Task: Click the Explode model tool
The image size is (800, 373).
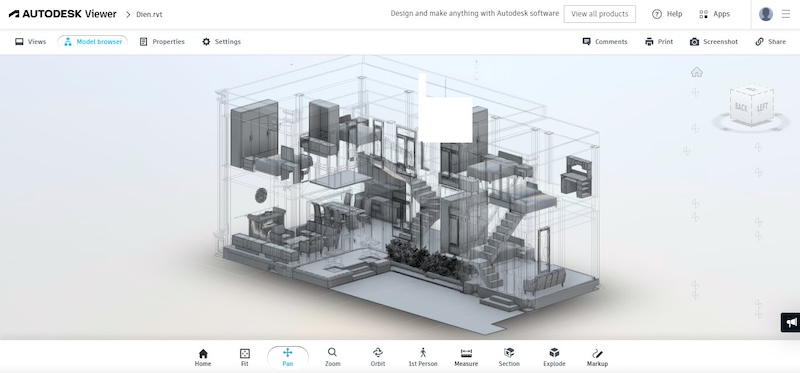Action: coord(554,357)
